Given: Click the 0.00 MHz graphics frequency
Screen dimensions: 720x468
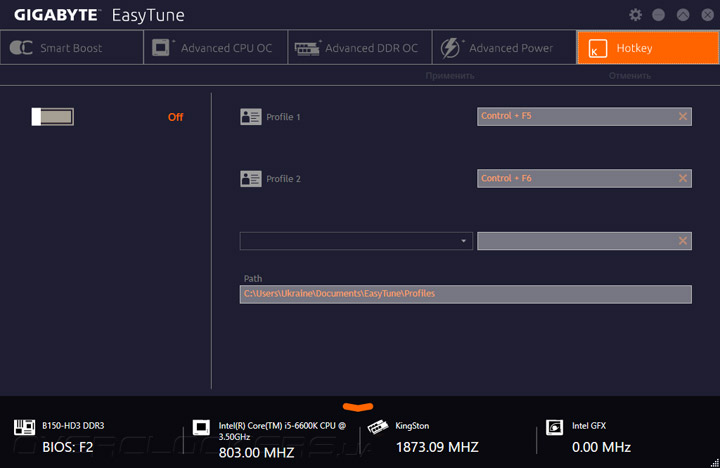Looking at the screenshot, I should 601,447.
